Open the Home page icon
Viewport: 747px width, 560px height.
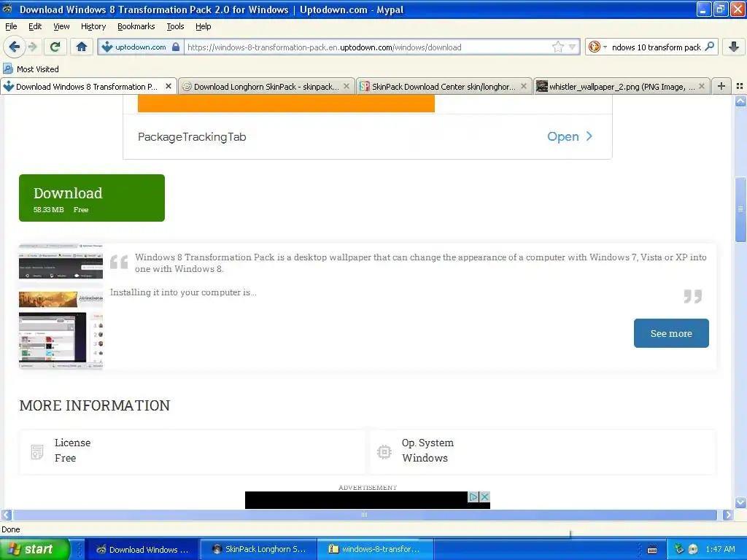[82, 47]
